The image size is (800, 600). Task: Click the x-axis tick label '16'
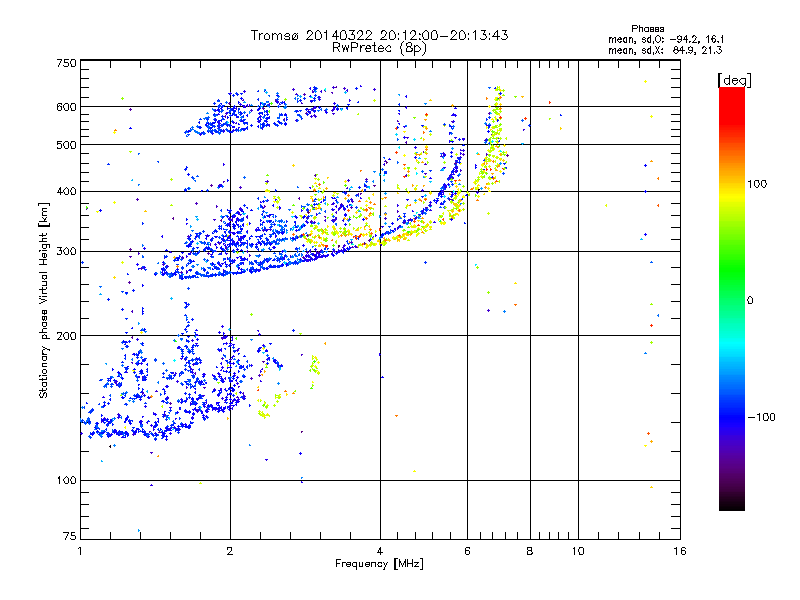(680, 551)
